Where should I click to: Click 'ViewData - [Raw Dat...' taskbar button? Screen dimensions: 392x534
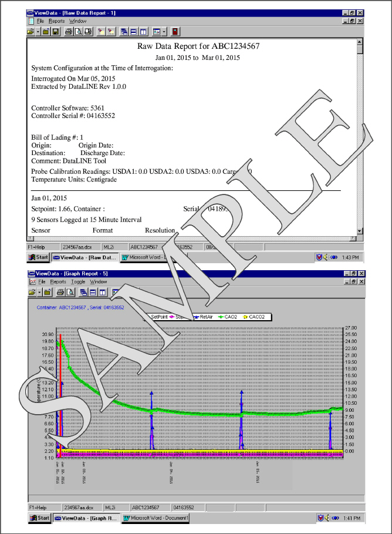(85, 257)
